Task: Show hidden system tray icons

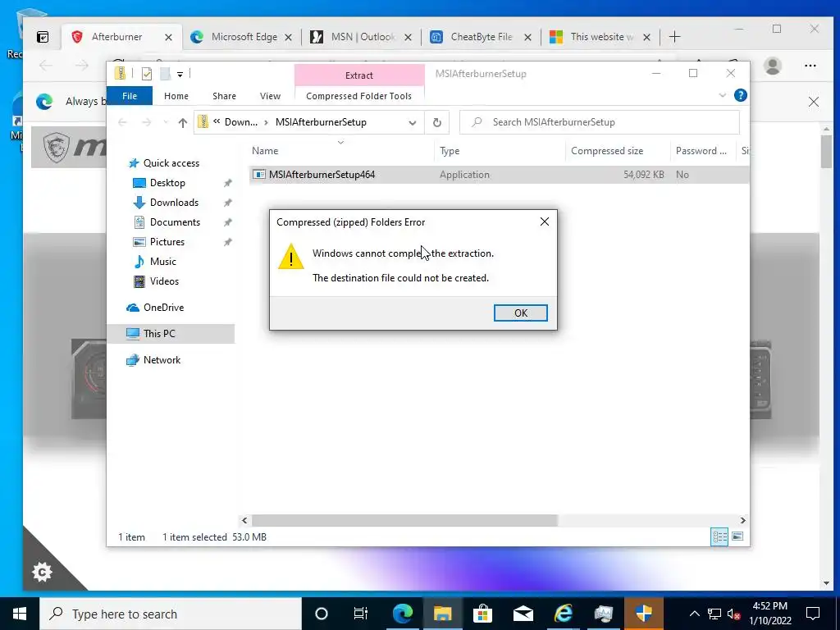Action: (x=694, y=614)
